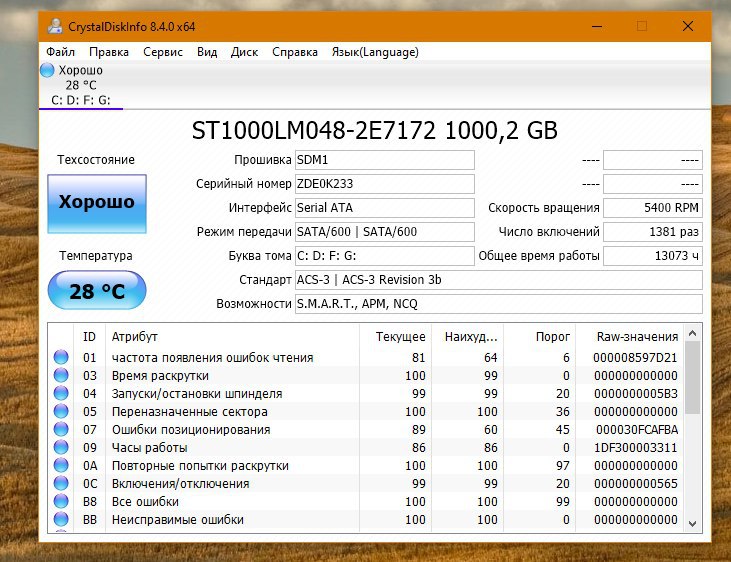Screen dimensions: 731x562
Task: Minimize the CrystalDiskInfo window
Action: click(597, 27)
